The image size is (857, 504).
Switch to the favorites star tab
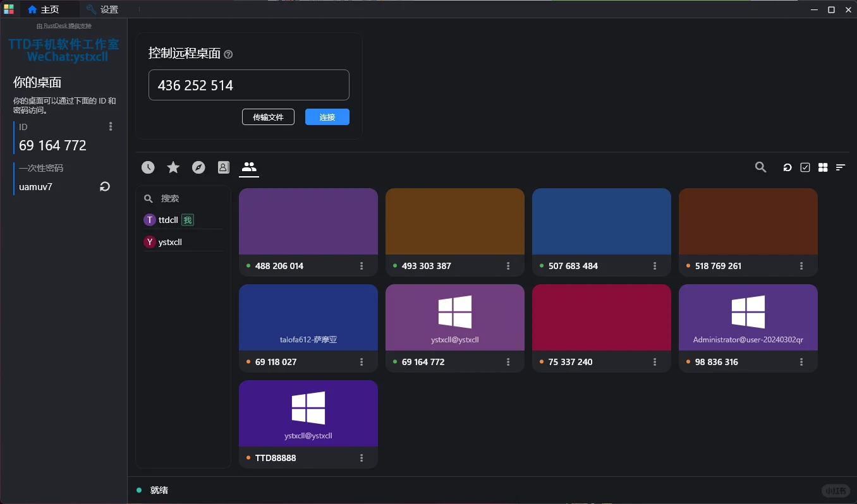(173, 167)
